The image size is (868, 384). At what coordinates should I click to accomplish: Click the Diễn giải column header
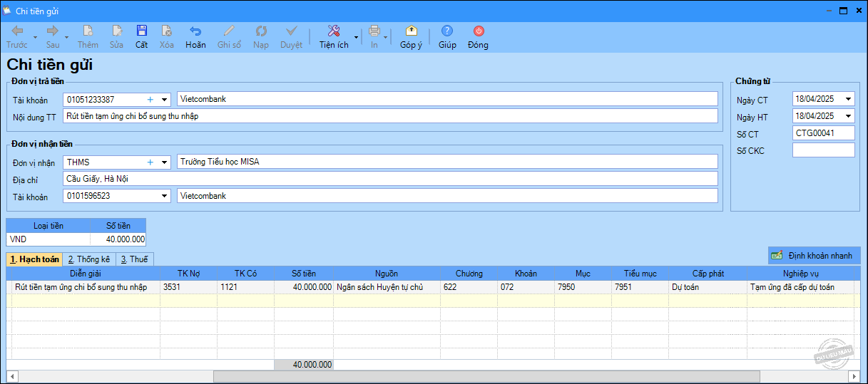coord(86,274)
